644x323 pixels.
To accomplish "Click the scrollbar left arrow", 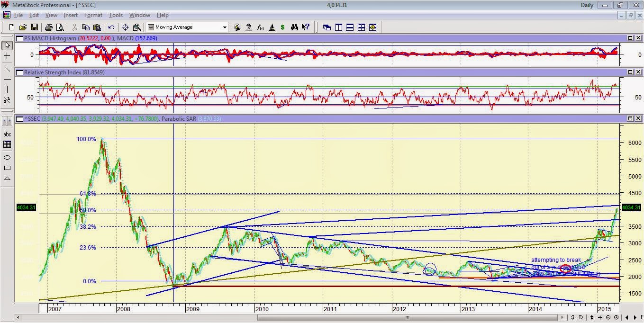I will tap(19, 317).
